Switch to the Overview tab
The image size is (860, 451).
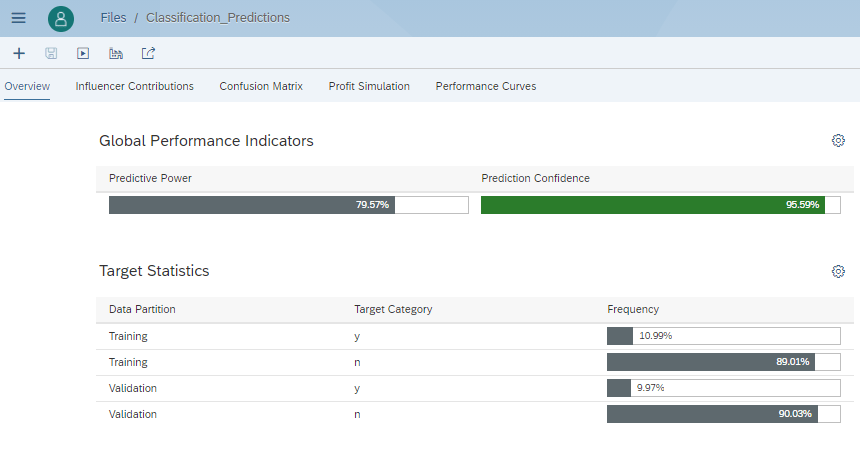pos(27,86)
